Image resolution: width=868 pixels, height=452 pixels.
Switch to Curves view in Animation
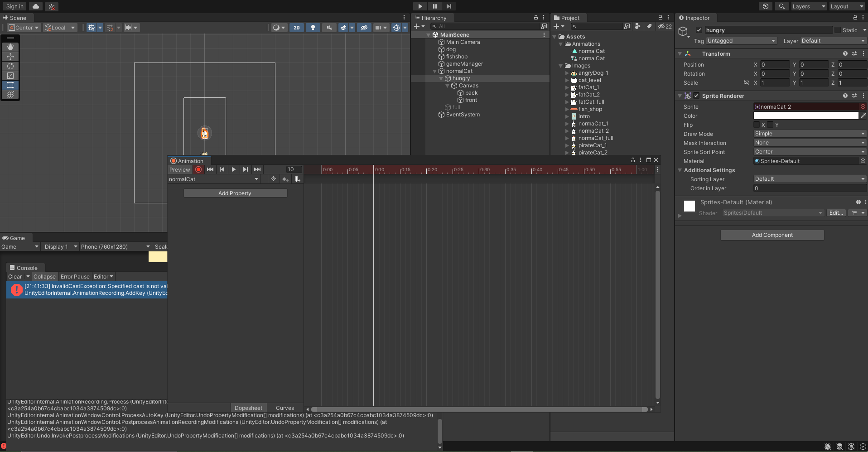point(285,408)
